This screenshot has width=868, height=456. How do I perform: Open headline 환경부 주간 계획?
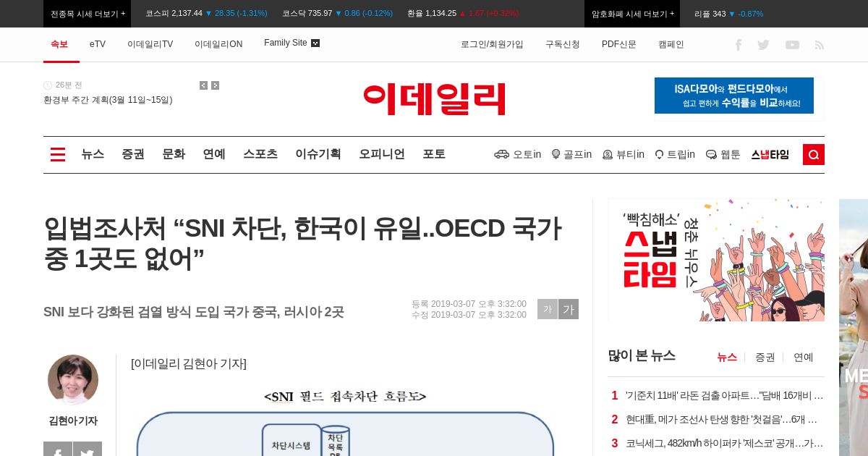108,100
